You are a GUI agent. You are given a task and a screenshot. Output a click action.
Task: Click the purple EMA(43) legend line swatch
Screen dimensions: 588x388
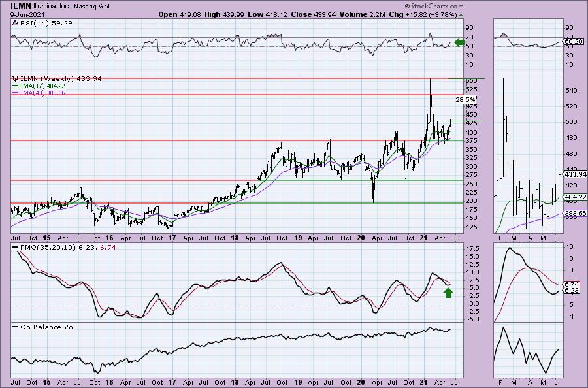15,93
